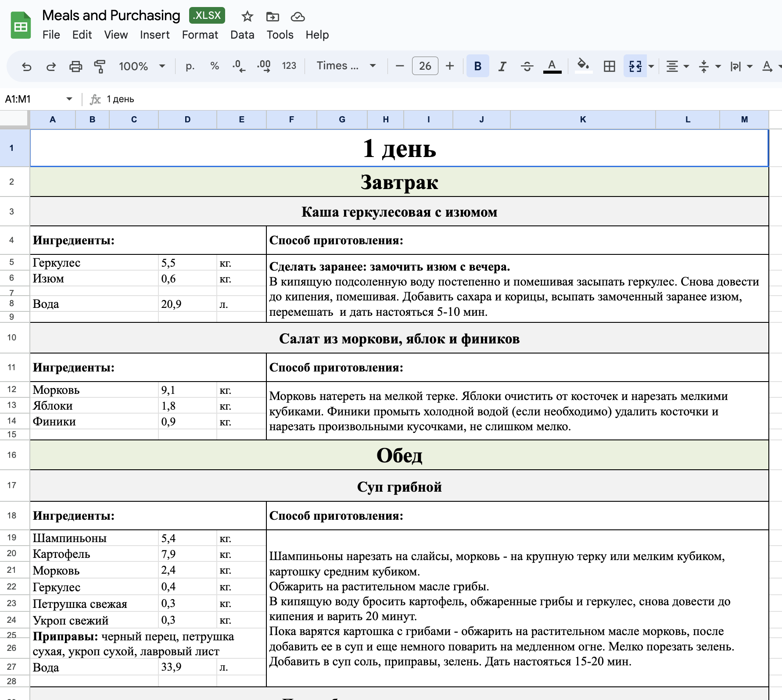Select Суп грибной title cell
This screenshot has height=700, width=782.
click(399, 486)
